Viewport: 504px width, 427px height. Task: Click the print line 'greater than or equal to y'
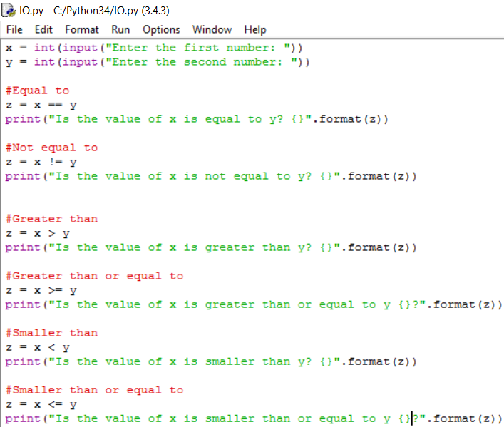click(254, 304)
